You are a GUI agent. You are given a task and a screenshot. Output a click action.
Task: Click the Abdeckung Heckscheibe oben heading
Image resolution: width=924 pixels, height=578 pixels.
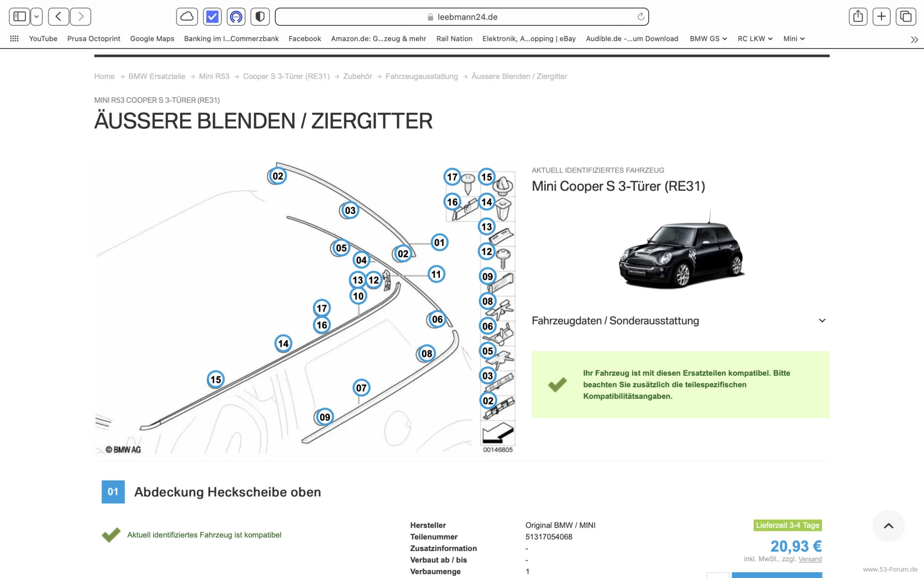pos(228,492)
